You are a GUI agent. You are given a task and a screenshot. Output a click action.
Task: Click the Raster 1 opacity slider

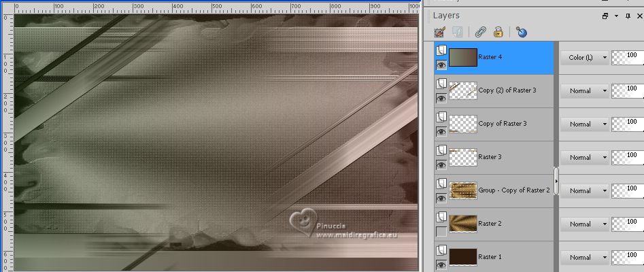(x=628, y=257)
